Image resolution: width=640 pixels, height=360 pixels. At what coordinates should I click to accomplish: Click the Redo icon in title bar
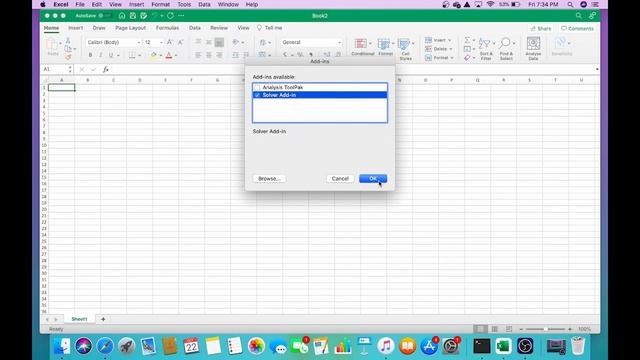(x=170, y=16)
